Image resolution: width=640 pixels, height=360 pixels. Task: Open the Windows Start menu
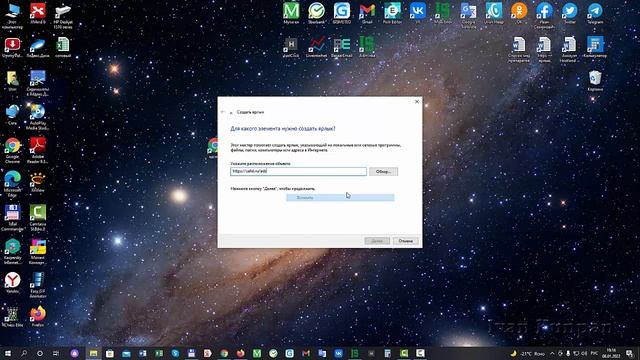tap(7, 353)
